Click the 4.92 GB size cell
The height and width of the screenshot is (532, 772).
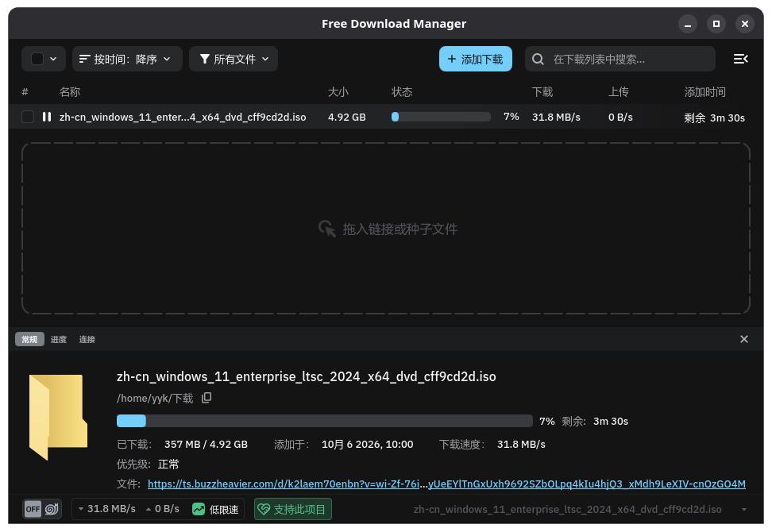tap(346, 118)
